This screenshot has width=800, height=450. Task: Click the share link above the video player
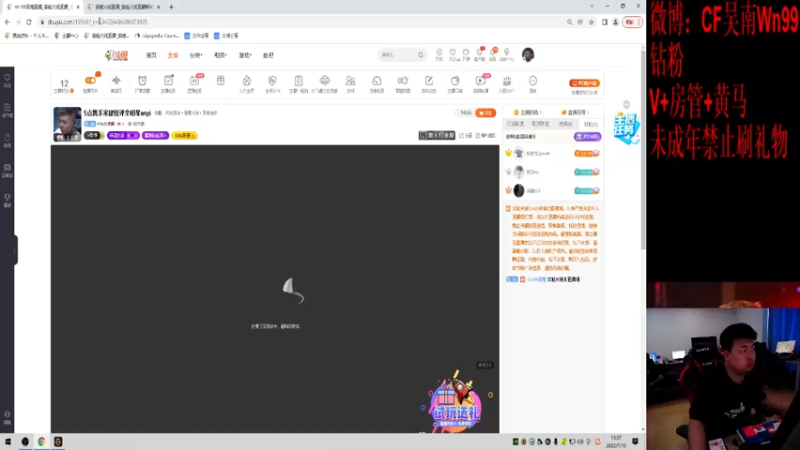[466, 136]
